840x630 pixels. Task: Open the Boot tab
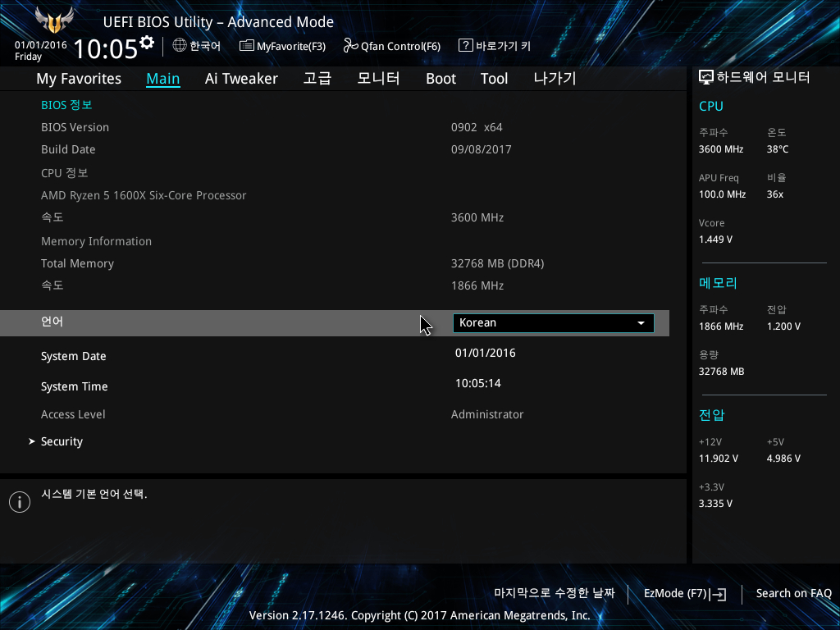pyautogui.click(x=441, y=79)
